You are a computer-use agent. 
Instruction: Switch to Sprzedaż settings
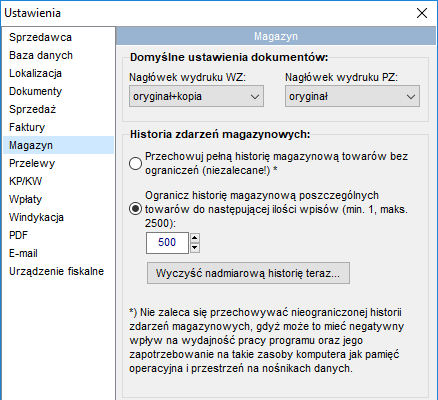(58, 109)
